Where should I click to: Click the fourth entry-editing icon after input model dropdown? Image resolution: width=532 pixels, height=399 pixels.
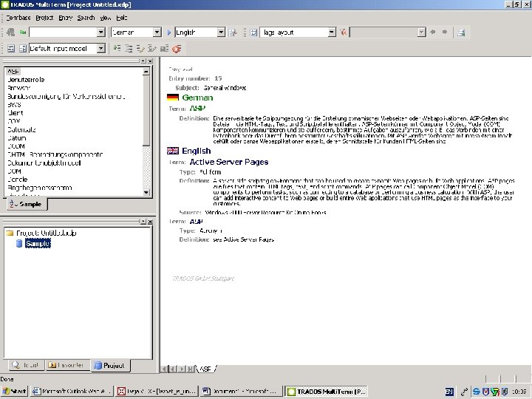(x=152, y=49)
